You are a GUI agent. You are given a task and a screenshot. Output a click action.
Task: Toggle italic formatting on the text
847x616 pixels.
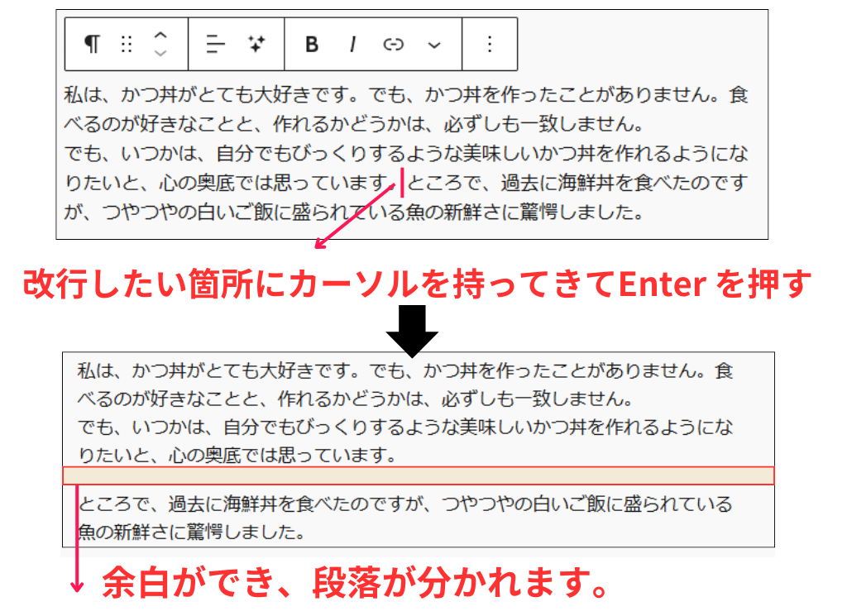[x=352, y=44]
